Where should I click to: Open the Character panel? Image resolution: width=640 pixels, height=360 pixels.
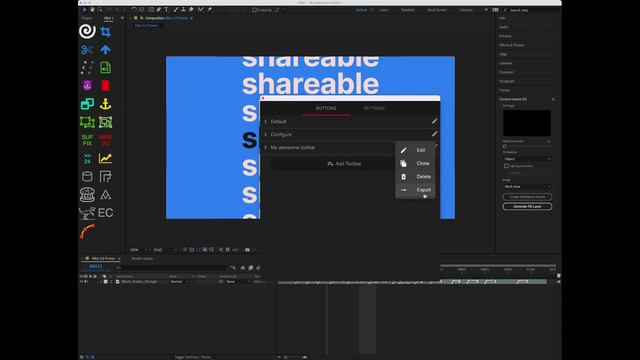[x=507, y=72]
